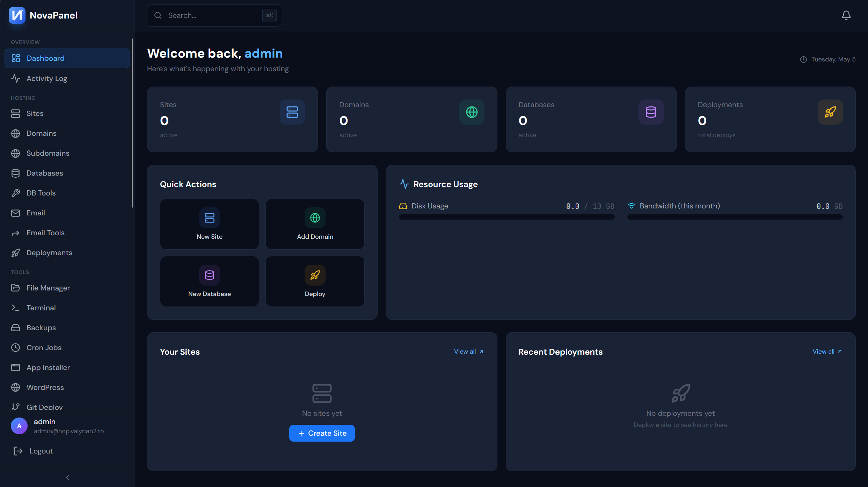Focus the Search input field
Viewport: 868px width, 487px height.
[x=214, y=15]
